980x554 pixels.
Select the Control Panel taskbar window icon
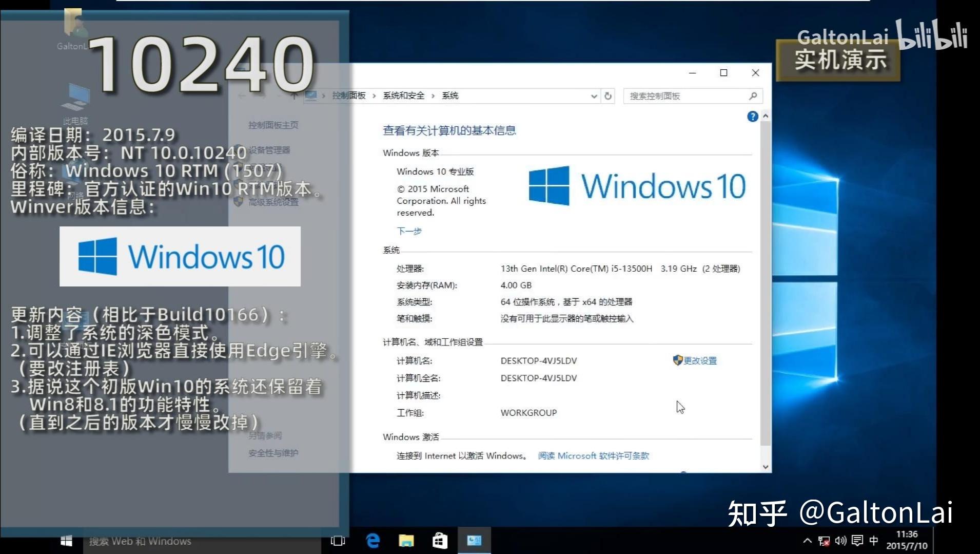pos(474,540)
